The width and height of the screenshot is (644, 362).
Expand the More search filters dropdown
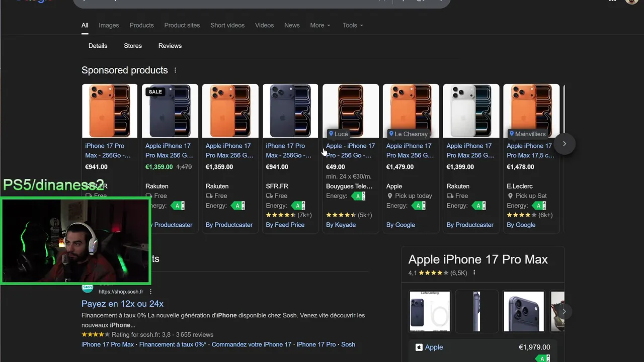coord(320,25)
